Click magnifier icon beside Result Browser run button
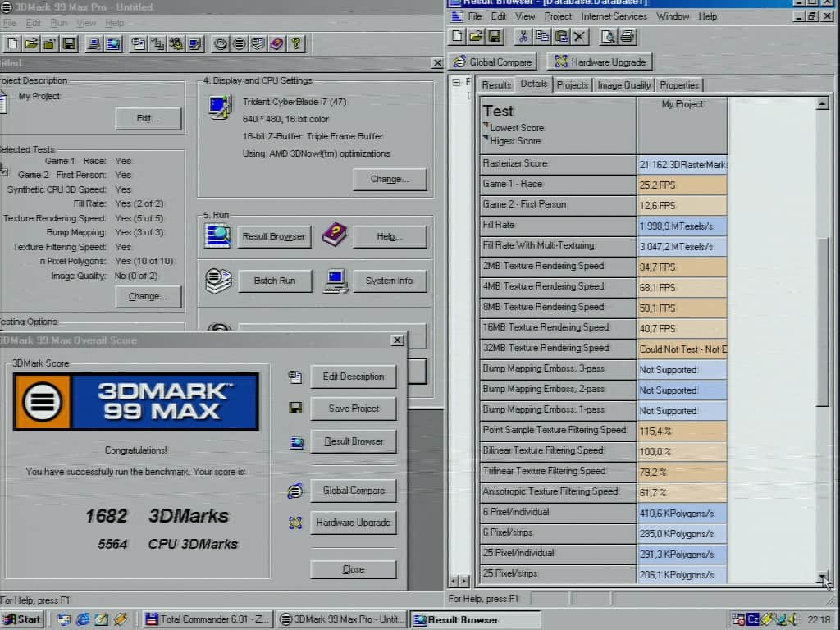This screenshot has height=630, width=840. tap(217, 236)
